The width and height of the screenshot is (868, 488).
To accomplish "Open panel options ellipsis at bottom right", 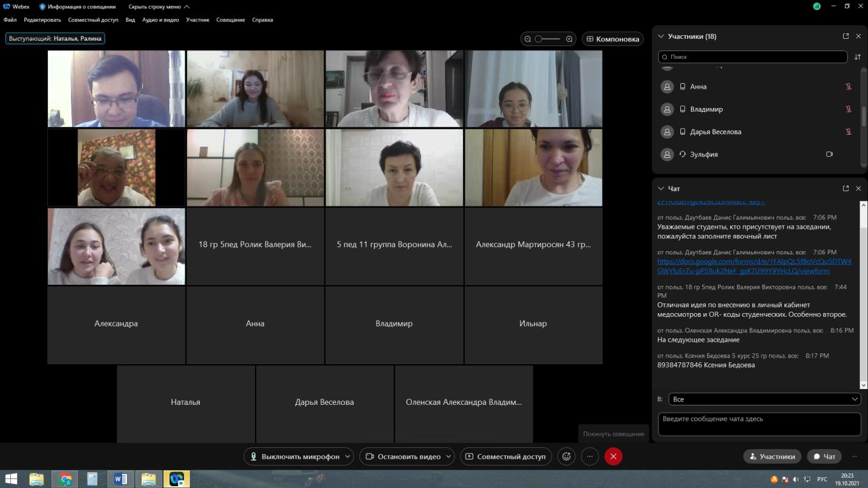I will click(x=855, y=456).
